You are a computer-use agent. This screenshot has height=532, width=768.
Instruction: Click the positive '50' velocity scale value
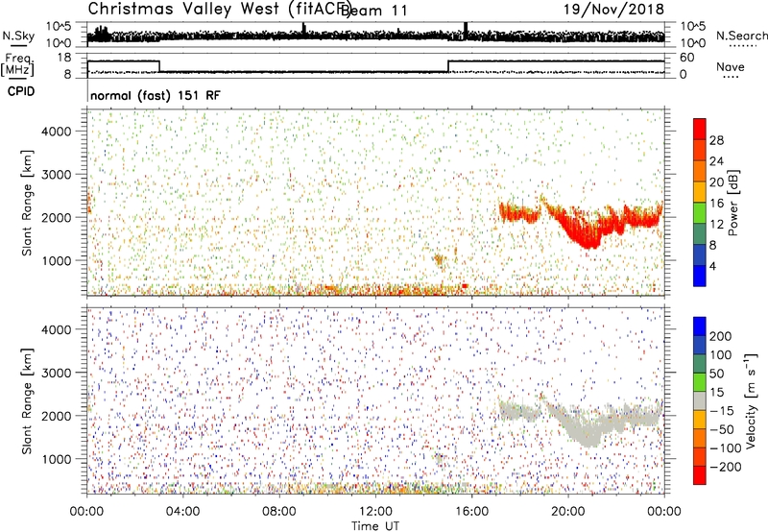point(716,374)
